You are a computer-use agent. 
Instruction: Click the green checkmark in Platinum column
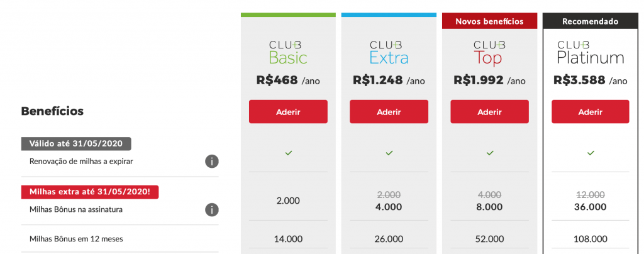tap(591, 153)
